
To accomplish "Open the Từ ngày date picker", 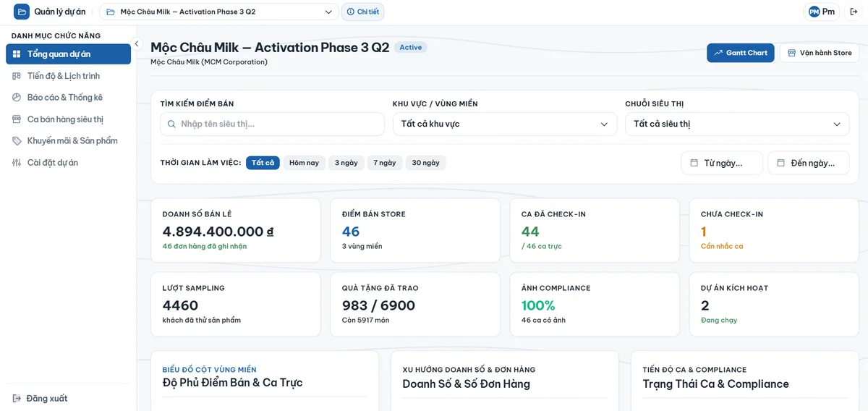I will click(722, 163).
